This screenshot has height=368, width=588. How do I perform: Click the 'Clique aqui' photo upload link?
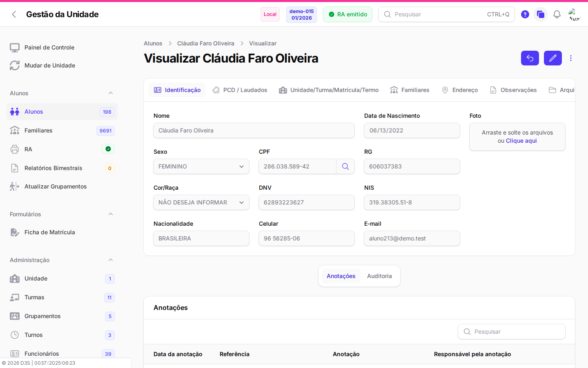[x=521, y=141]
